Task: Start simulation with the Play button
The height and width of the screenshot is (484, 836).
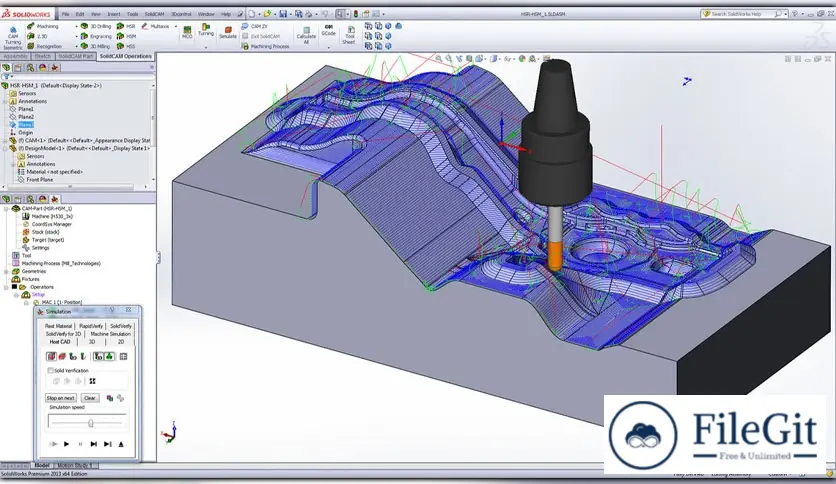Action: click(67, 444)
